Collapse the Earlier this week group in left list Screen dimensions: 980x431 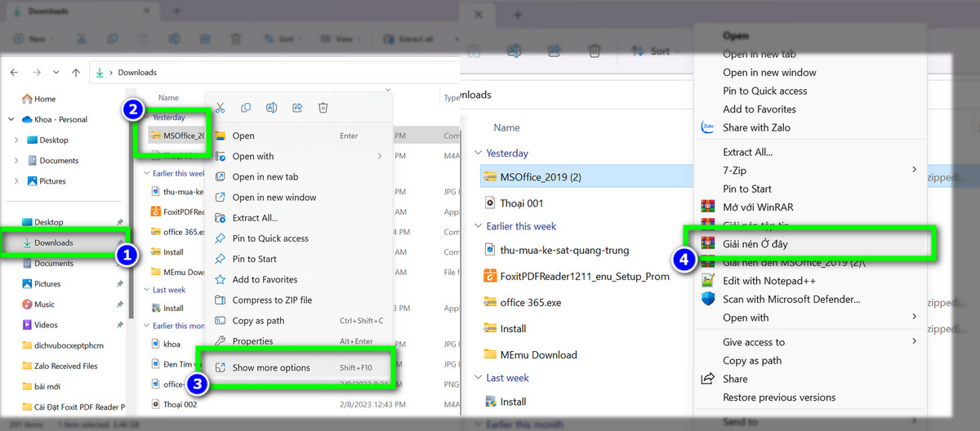147,174
